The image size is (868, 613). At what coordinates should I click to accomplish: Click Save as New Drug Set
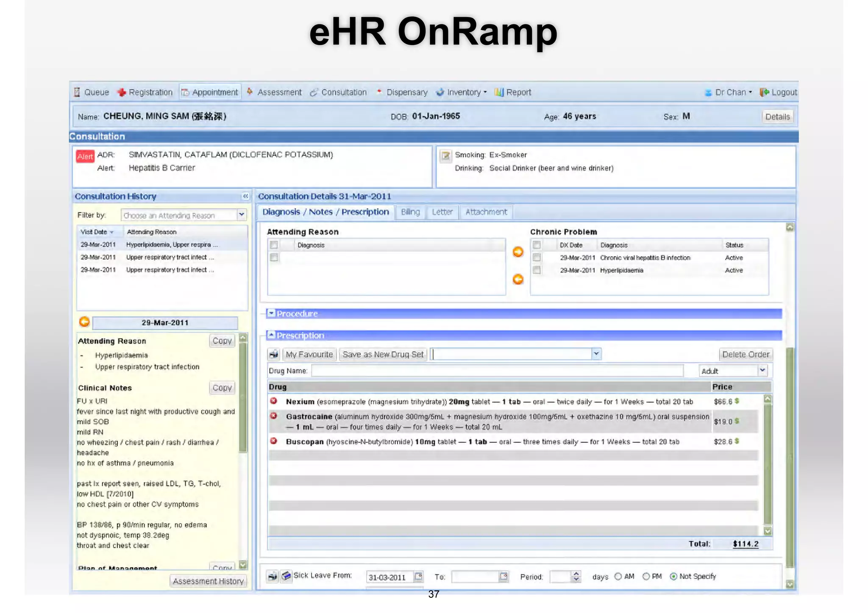click(383, 354)
